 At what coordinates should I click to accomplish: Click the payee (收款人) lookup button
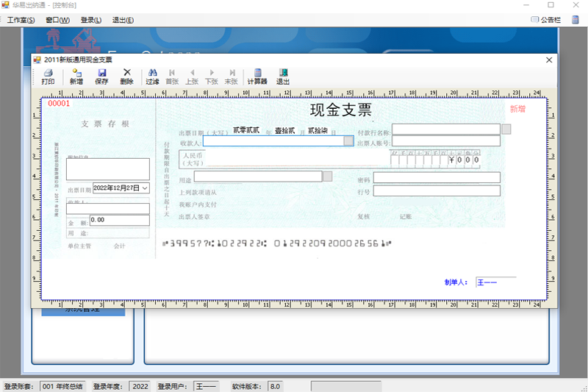pyautogui.click(x=348, y=140)
